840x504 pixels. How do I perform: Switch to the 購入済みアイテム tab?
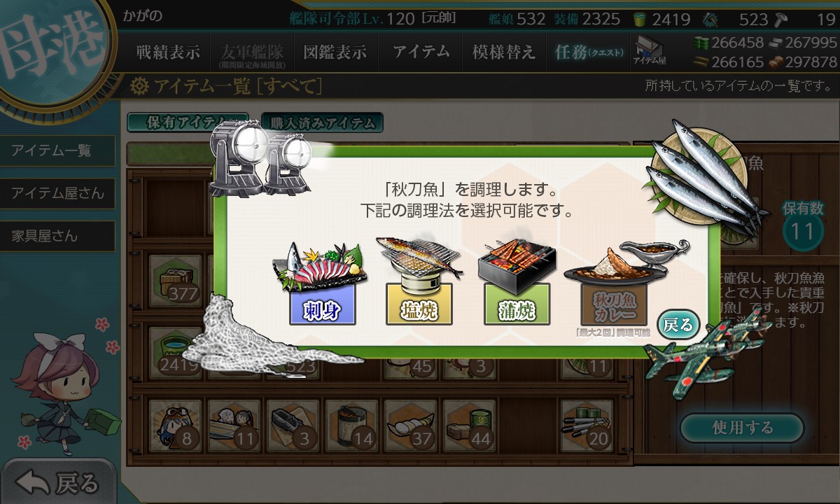pyautogui.click(x=323, y=123)
